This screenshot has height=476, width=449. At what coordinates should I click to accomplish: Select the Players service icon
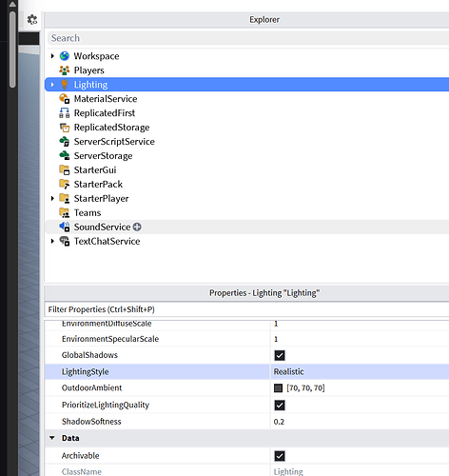pyautogui.click(x=65, y=70)
